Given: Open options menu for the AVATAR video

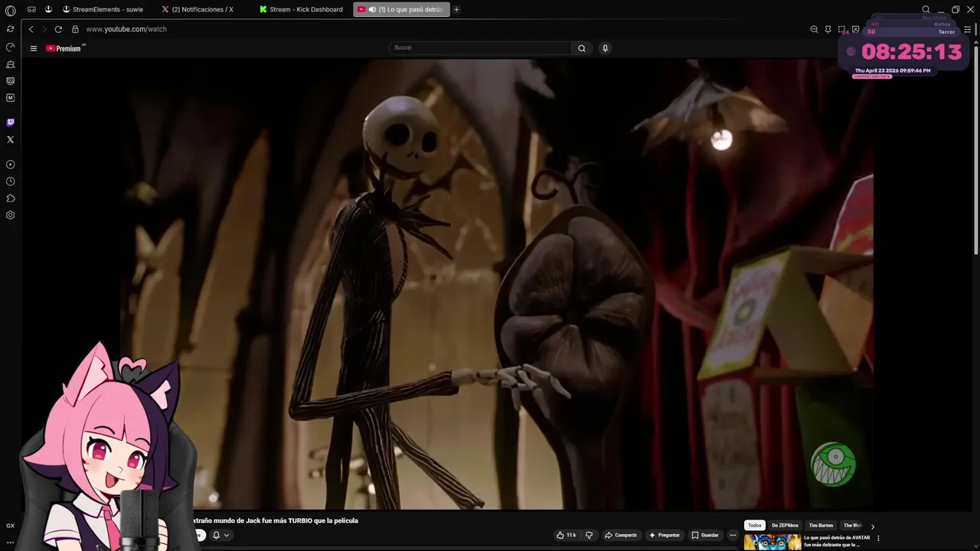Looking at the screenshot, I should 878,538.
